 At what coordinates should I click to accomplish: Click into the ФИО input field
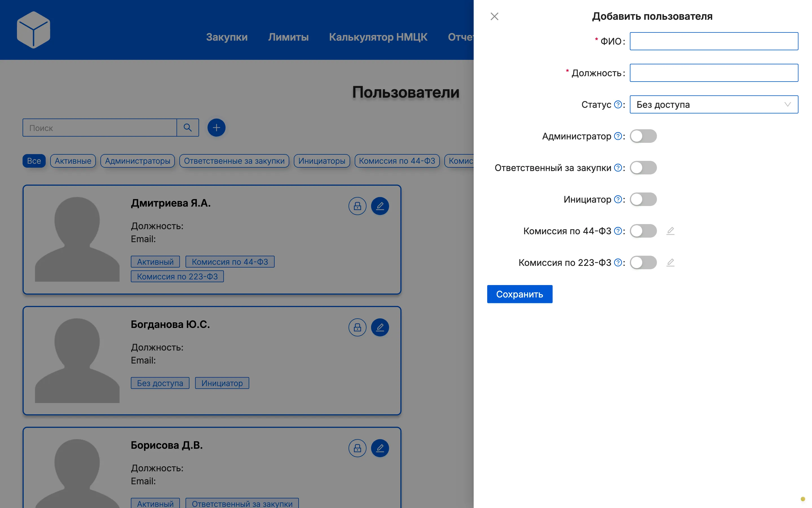pos(714,41)
